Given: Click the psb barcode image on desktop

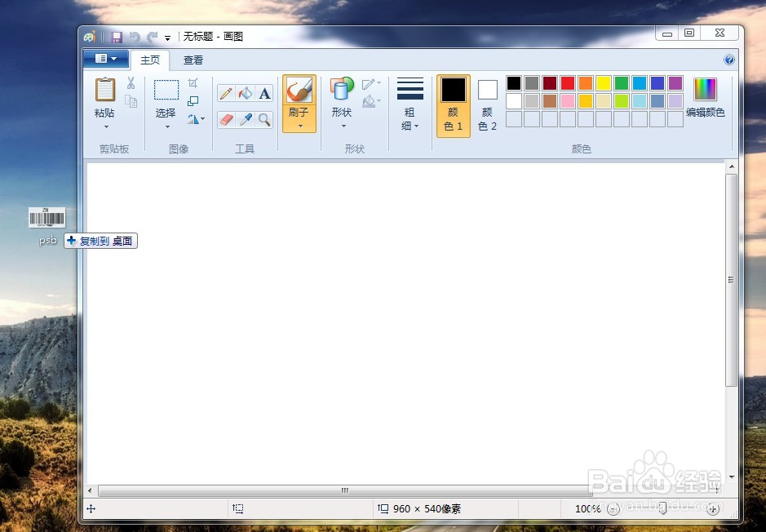Looking at the screenshot, I should point(46,217).
